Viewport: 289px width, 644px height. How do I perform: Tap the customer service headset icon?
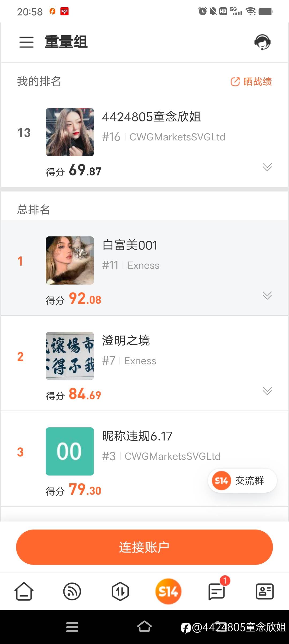pyautogui.click(x=262, y=42)
